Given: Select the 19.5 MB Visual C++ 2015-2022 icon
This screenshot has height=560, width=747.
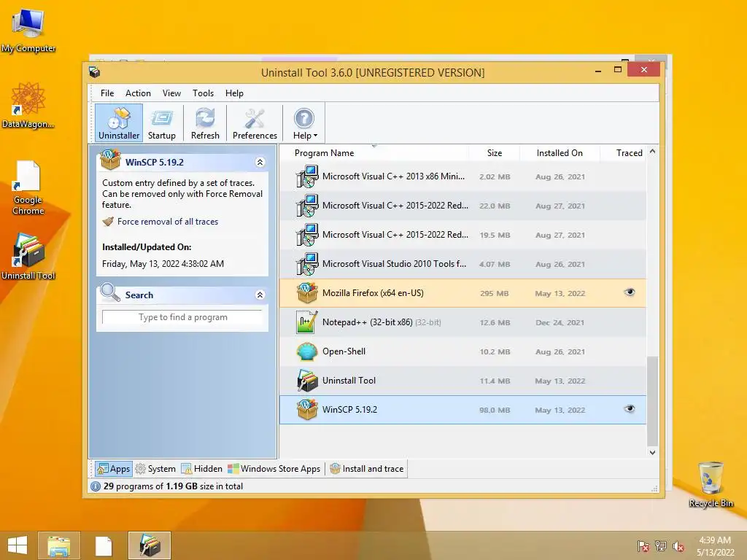Looking at the screenshot, I should (x=307, y=235).
